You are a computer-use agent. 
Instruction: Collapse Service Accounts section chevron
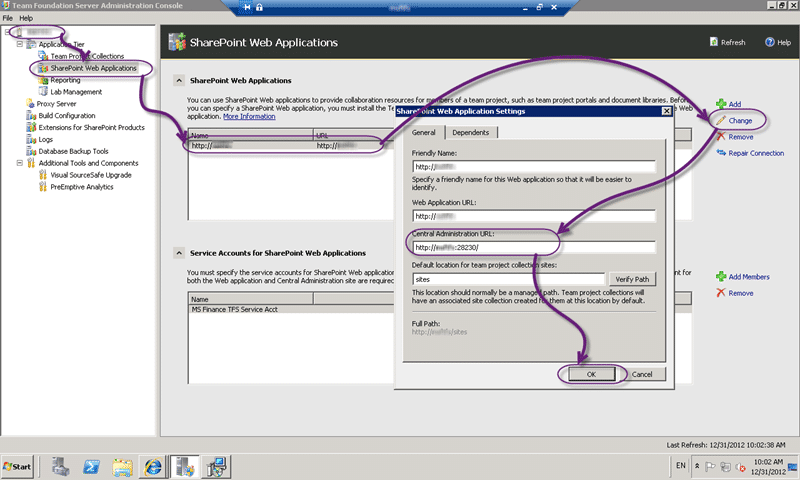tap(179, 253)
